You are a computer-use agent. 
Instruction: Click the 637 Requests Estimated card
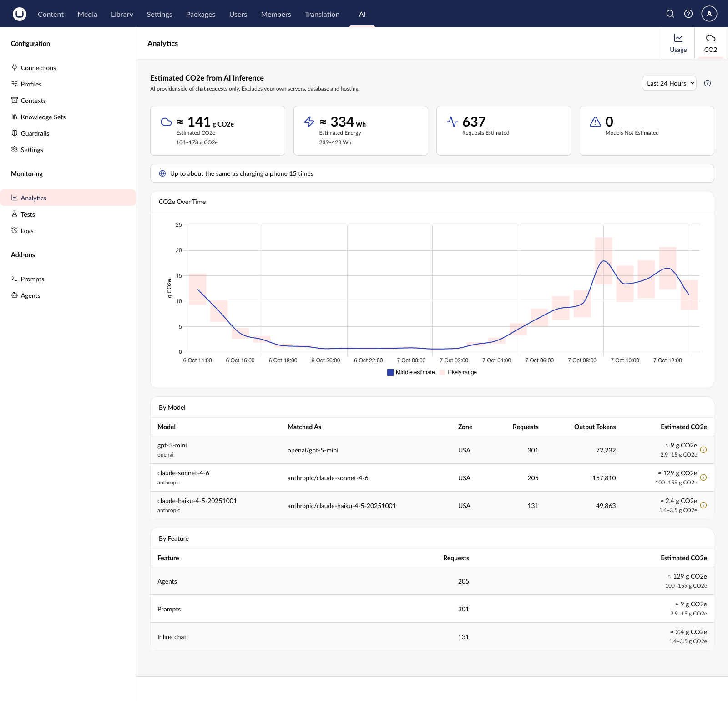click(504, 131)
